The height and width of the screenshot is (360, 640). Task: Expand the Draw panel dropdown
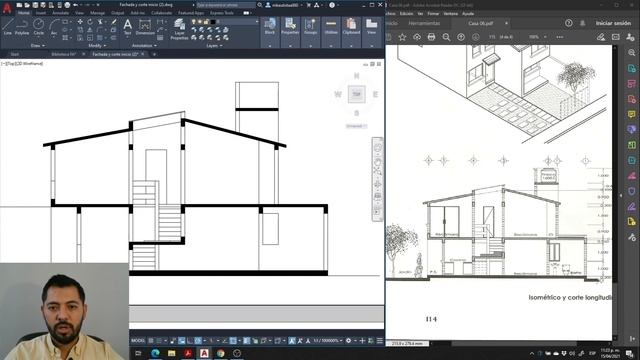38,46
